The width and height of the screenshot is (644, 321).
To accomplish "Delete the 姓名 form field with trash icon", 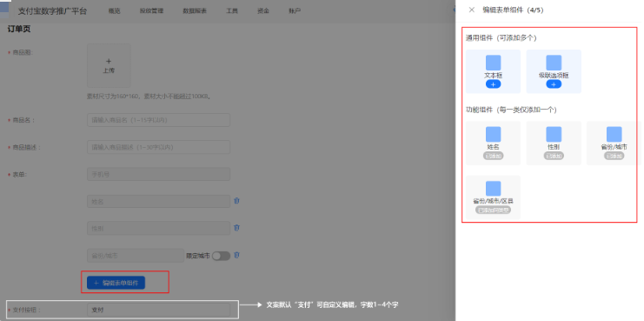I will [236, 201].
